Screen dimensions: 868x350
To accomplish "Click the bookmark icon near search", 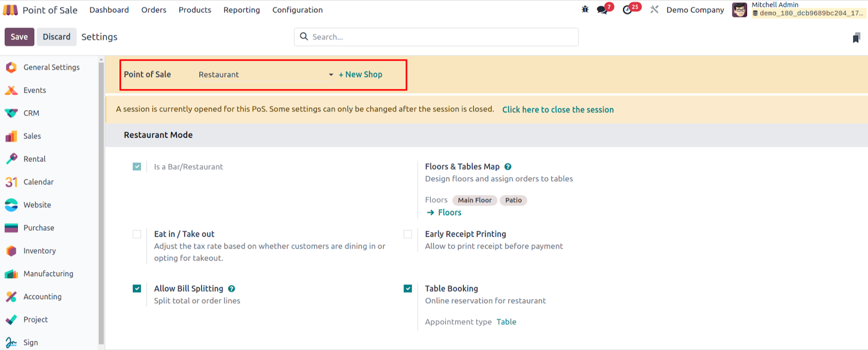I will click(856, 37).
